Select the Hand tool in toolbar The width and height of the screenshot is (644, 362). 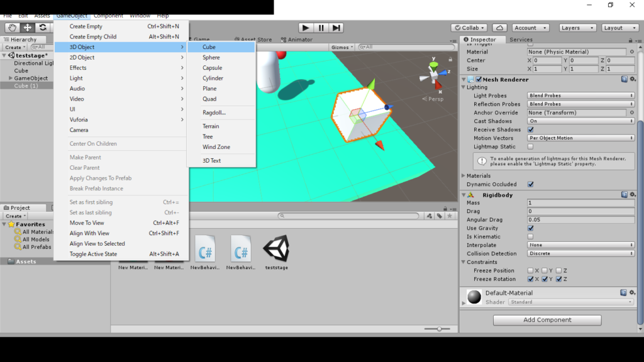[x=12, y=28]
